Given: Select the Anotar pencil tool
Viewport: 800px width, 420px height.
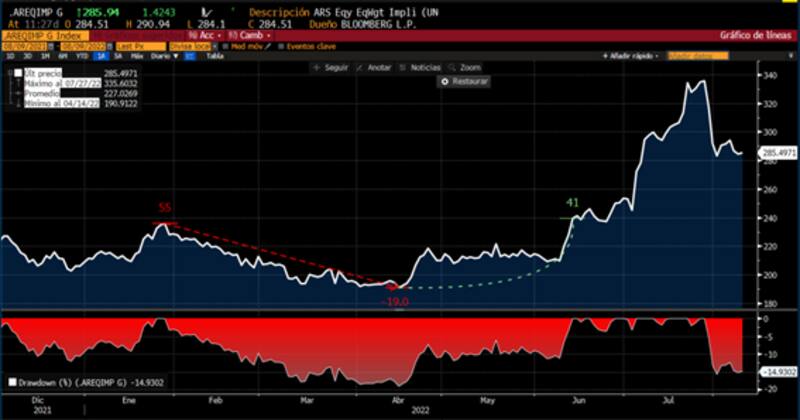Looking at the screenshot, I should pyautogui.click(x=360, y=67).
